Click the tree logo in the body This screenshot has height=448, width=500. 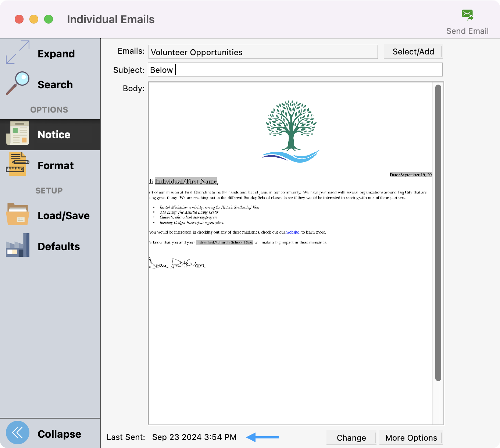point(291,131)
